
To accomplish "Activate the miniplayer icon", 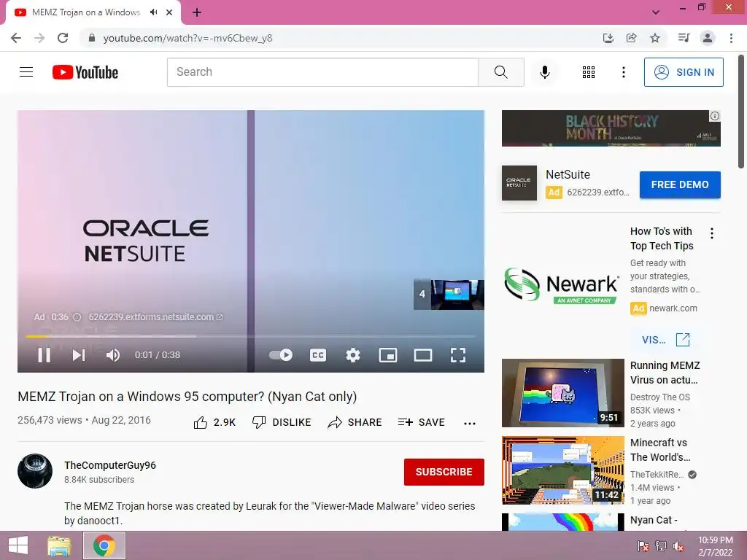I will coord(388,355).
